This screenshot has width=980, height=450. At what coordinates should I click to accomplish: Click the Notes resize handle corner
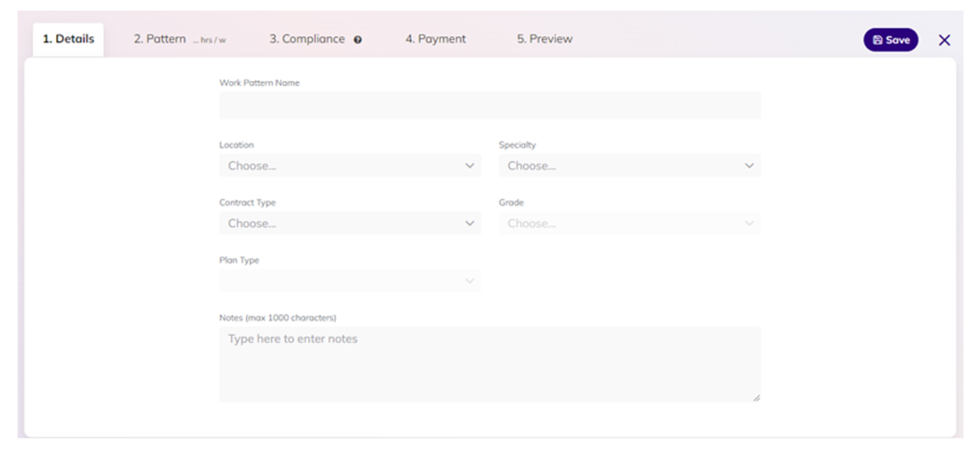pos(756,397)
